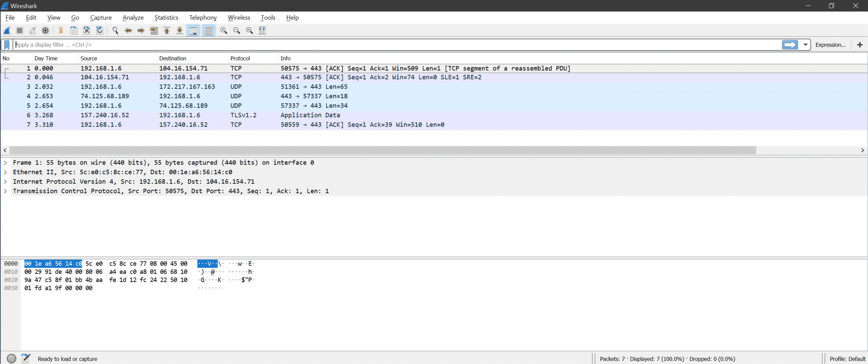Open capture file properties notepad icon
Viewport: 868px width, 364px height.
(26, 358)
